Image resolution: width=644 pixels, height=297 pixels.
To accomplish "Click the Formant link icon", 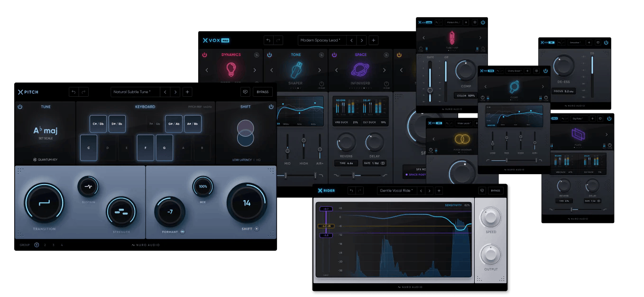I will (182, 232).
